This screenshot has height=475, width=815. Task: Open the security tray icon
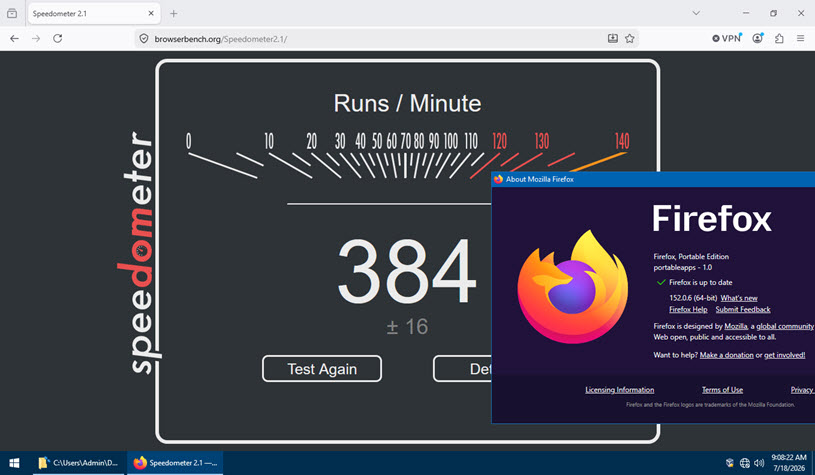[730, 463]
